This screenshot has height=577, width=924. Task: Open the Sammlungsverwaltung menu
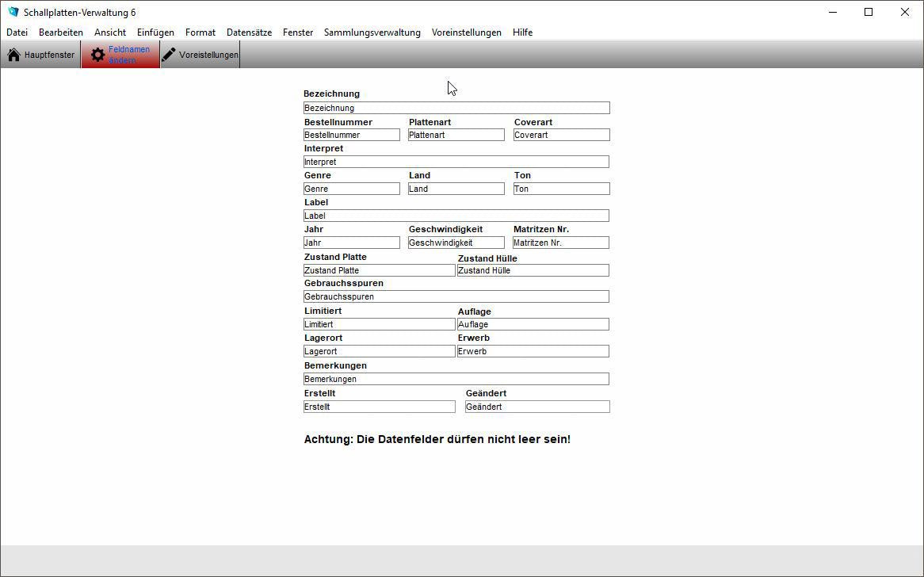tap(372, 32)
